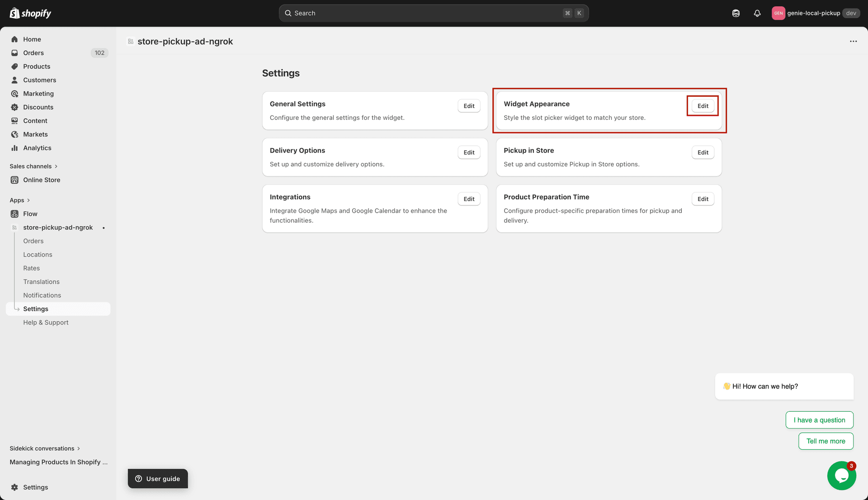This screenshot has width=868, height=500.
Task: Open the Settings gear at sidebar bottom
Action: [14, 487]
